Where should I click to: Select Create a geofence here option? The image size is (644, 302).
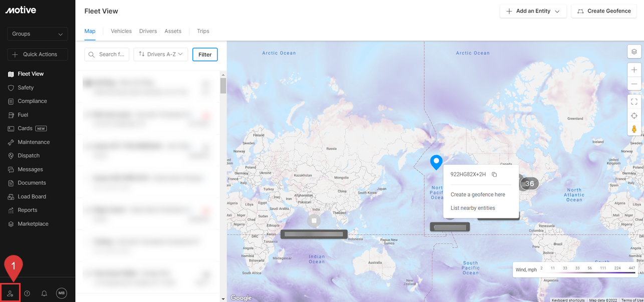tap(478, 194)
